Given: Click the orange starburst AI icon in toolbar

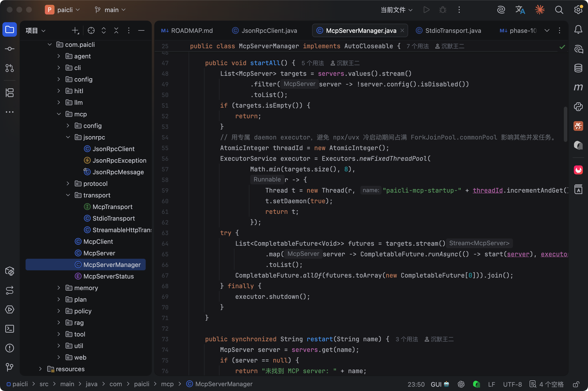Looking at the screenshot, I should point(540,10).
